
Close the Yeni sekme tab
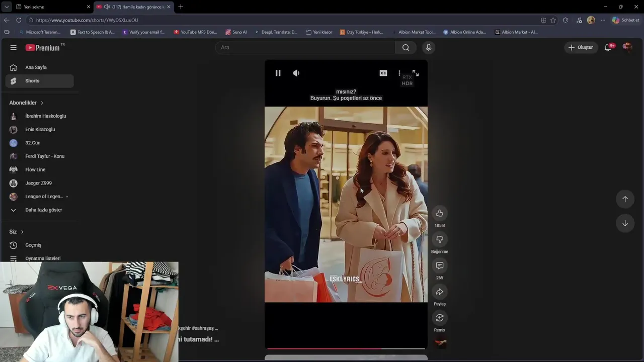(x=88, y=7)
